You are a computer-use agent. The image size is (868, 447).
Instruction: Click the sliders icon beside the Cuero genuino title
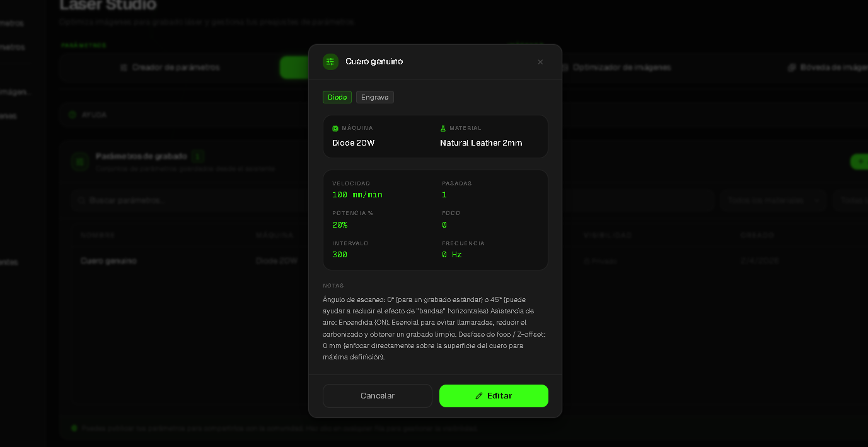click(x=330, y=62)
